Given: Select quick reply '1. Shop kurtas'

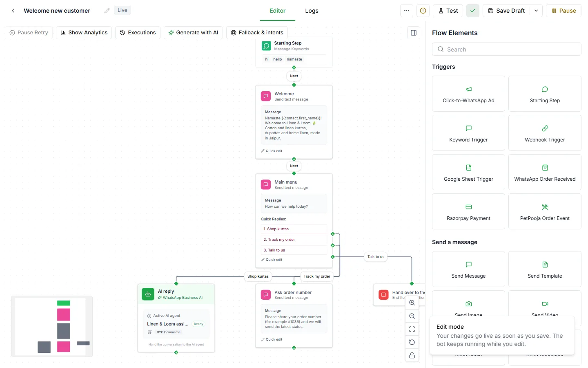Looking at the screenshot, I should 294,229.
